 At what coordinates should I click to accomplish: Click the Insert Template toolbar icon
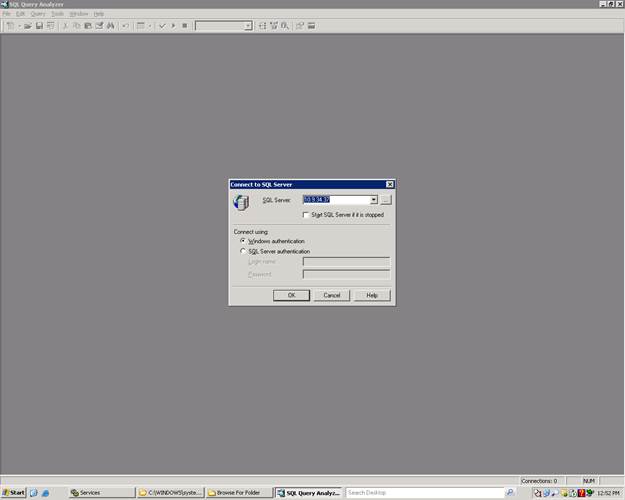(51, 26)
